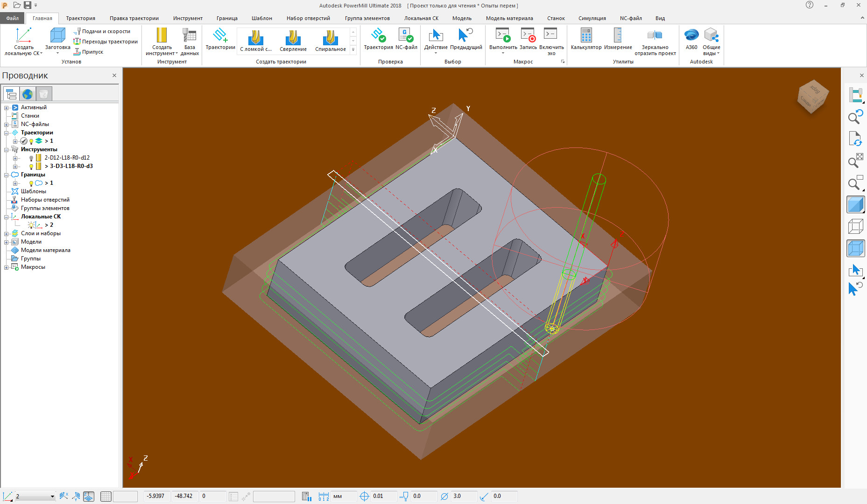Collapse the Инструменты tree node
Screen dimensions: 867x504
pos(7,150)
